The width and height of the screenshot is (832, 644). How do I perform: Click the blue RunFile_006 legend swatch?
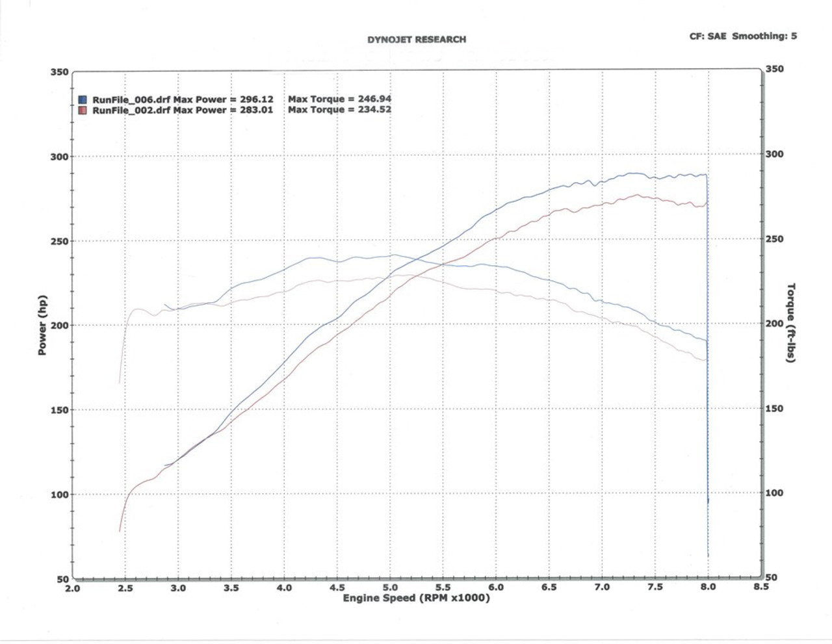(x=83, y=100)
